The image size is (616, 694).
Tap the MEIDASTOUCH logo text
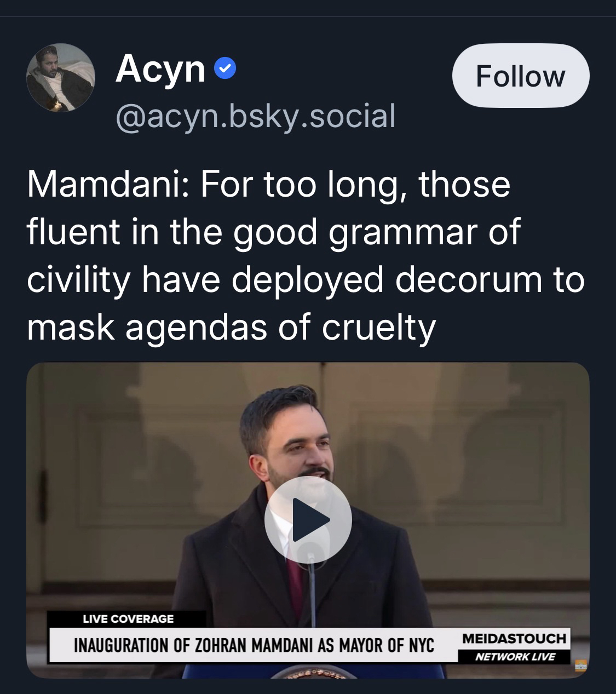tap(514, 638)
